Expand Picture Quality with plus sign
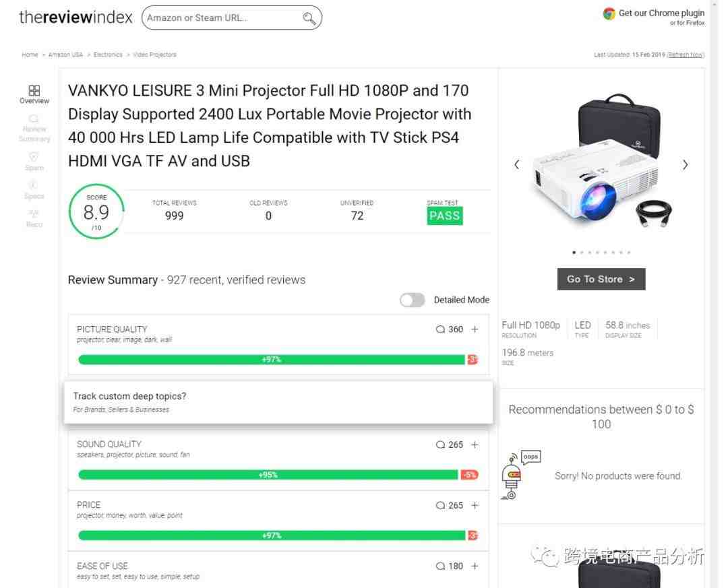Screen dimensions: 728x588 pyautogui.click(x=475, y=329)
